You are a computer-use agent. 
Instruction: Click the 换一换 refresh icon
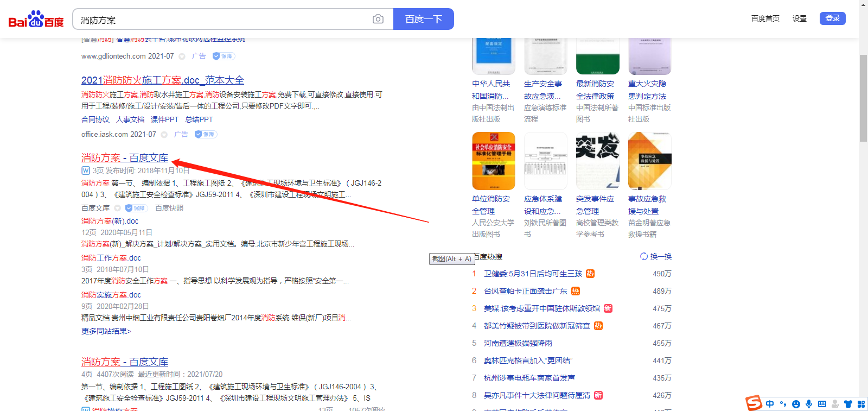(644, 256)
